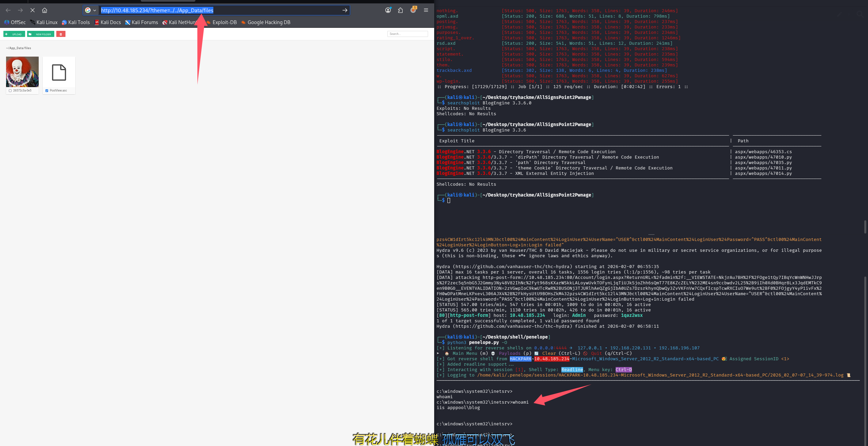Click the green Upload button
The width and height of the screenshot is (868, 446).
14,34
